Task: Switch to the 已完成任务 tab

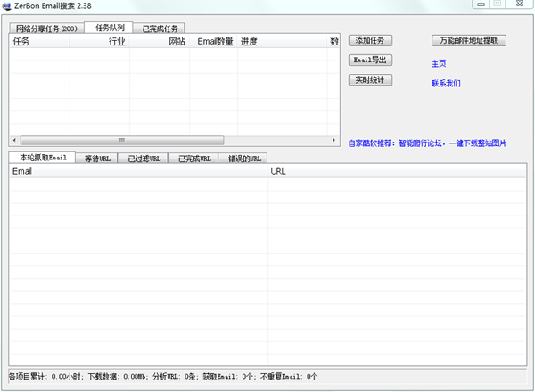Action: (x=160, y=29)
